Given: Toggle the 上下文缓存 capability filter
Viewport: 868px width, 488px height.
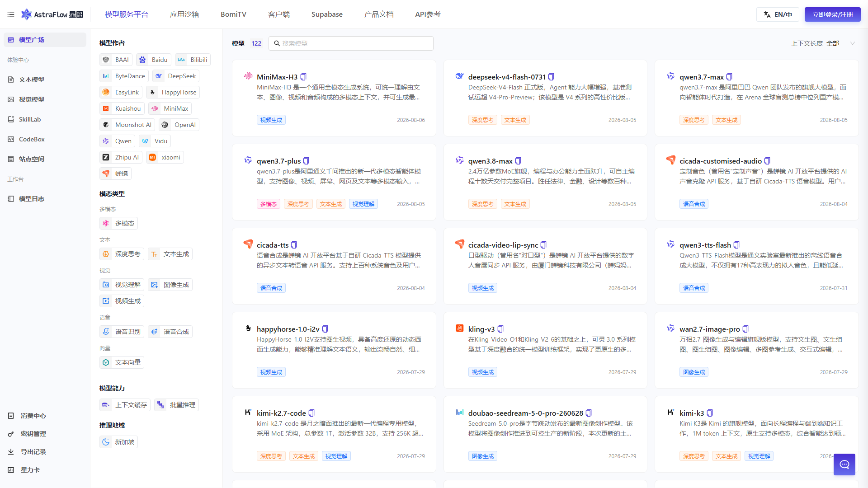Looking at the screenshot, I should tap(125, 405).
